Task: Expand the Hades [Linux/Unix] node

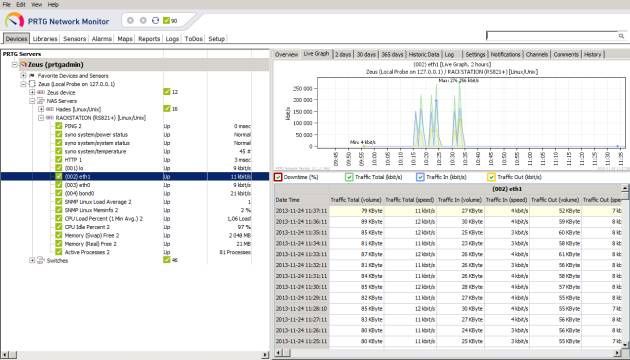Action: click(x=41, y=109)
